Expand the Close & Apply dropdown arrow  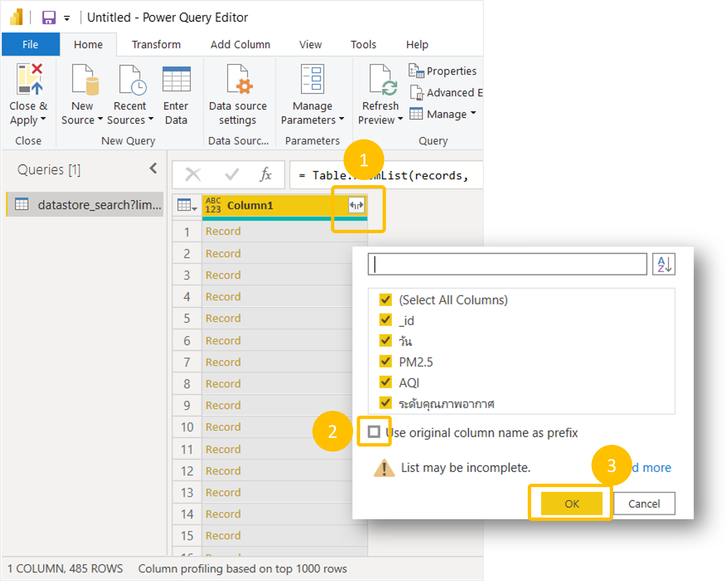point(43,119)
